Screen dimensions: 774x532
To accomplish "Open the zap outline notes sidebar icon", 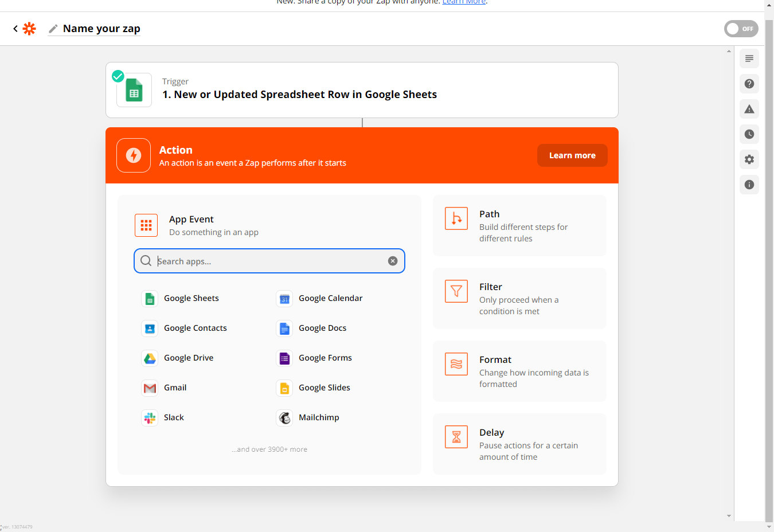I will [749, 58].
